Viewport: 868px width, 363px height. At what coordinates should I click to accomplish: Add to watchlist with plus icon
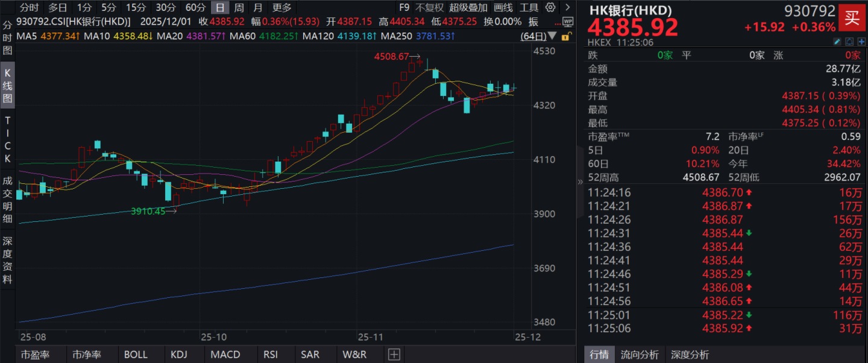[x=861, y=42]
